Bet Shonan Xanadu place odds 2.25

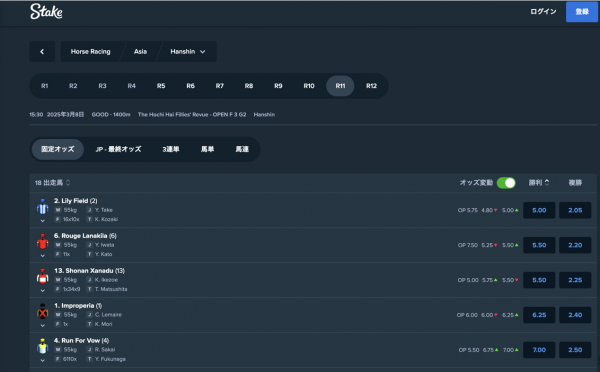pos(575,280)
